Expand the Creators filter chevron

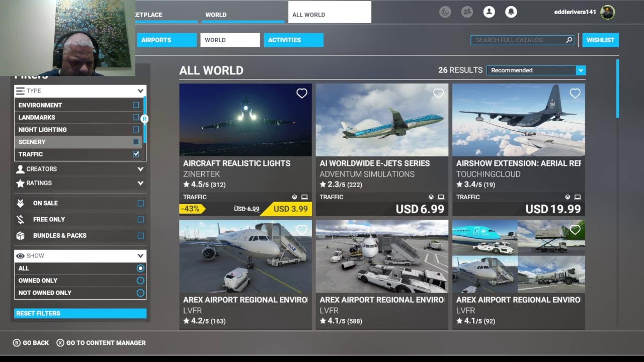140,169
